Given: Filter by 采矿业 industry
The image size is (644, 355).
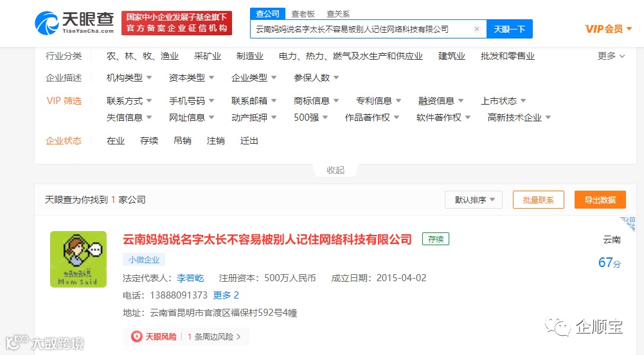Looking at the screenshot, I should (208, 56).
